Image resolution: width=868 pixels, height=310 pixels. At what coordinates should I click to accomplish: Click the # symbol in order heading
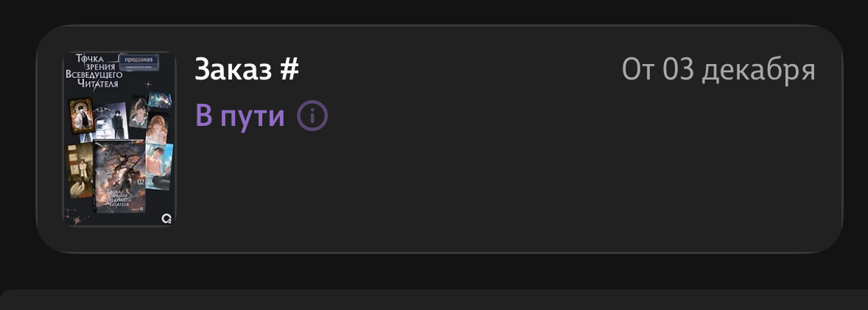click(x=290, y=70)
